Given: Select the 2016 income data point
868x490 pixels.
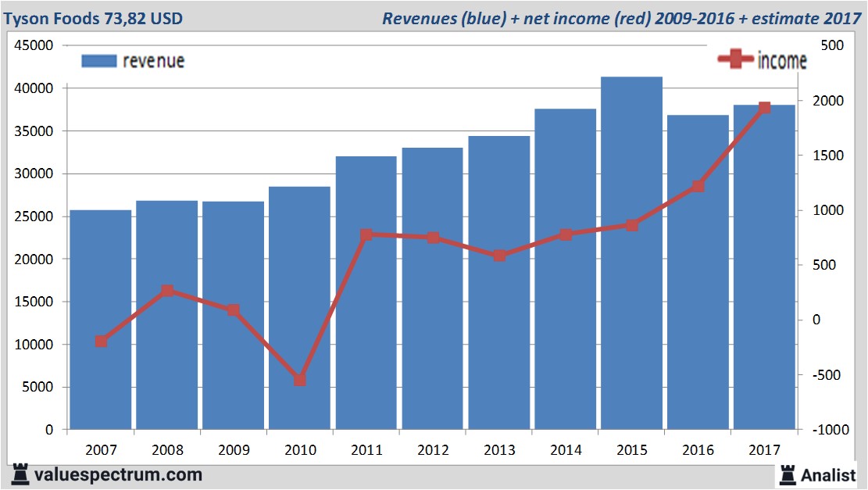Looking at the screenshot, I should click(x=698, y=186).
